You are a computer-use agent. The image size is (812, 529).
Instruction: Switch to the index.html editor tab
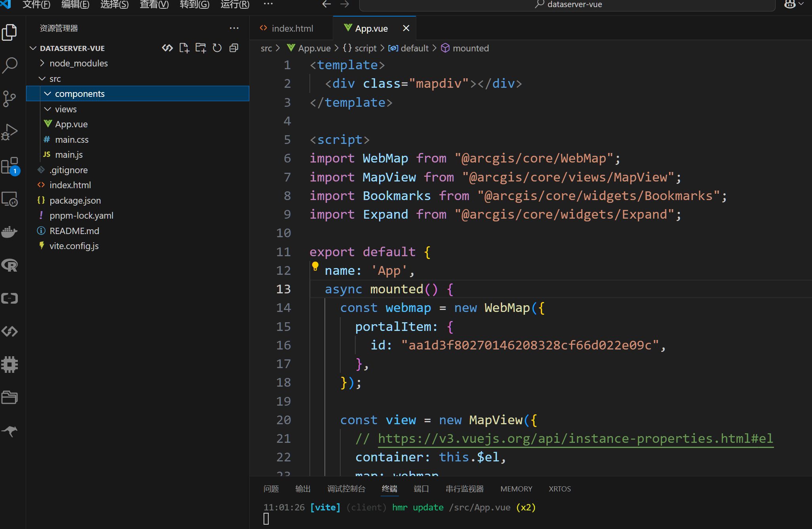(292, 28)
